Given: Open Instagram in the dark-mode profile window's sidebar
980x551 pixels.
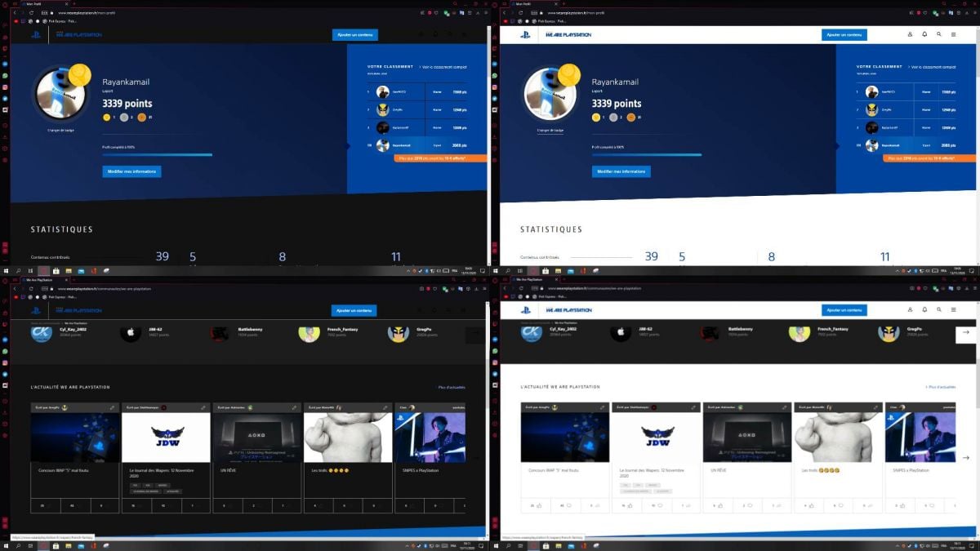Looking at the screenshot, I should coord(4,87).
